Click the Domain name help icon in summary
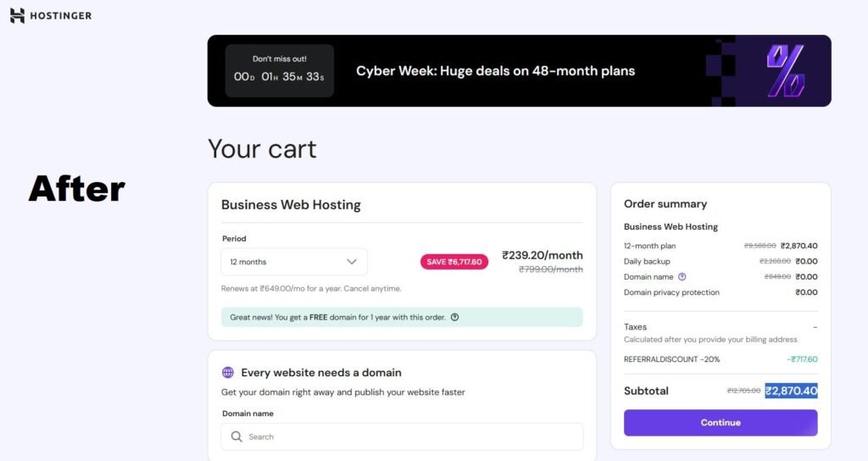The height and width of the screenshot is (461, 868). pos(682,276)
